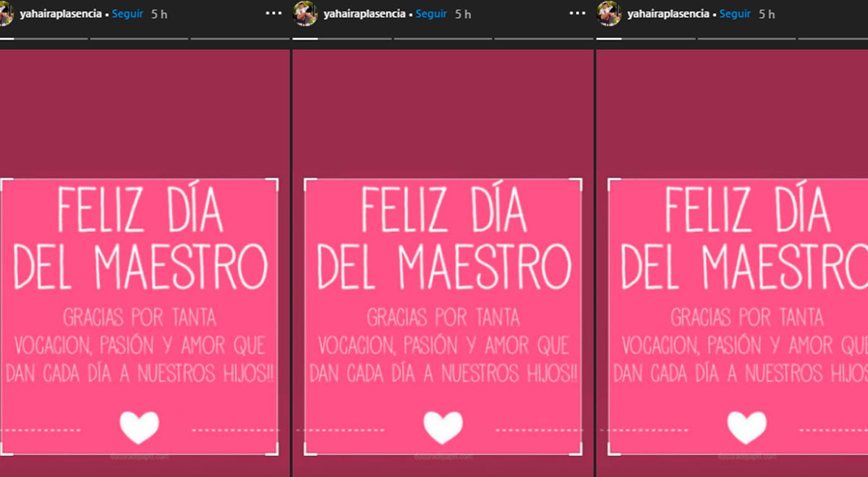
Task: Open yahairaplasencia username in the rightmost story
Action: click(668, 14)
